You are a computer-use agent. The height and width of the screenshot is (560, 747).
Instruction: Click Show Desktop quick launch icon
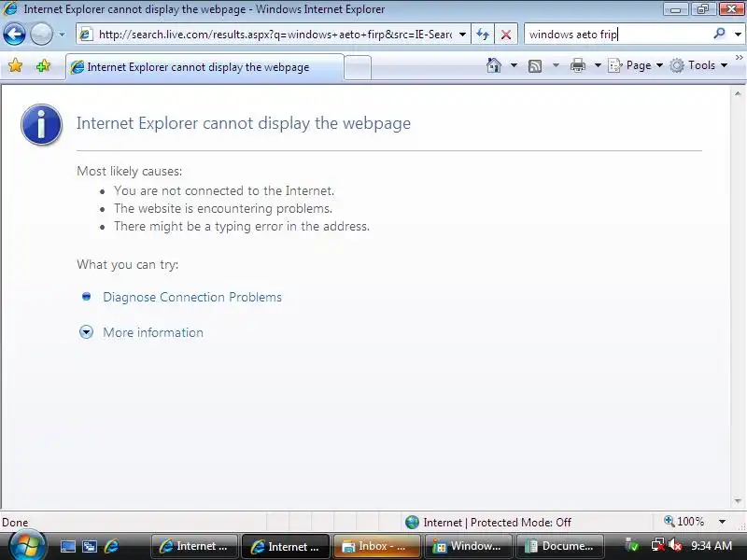[67, 546]
